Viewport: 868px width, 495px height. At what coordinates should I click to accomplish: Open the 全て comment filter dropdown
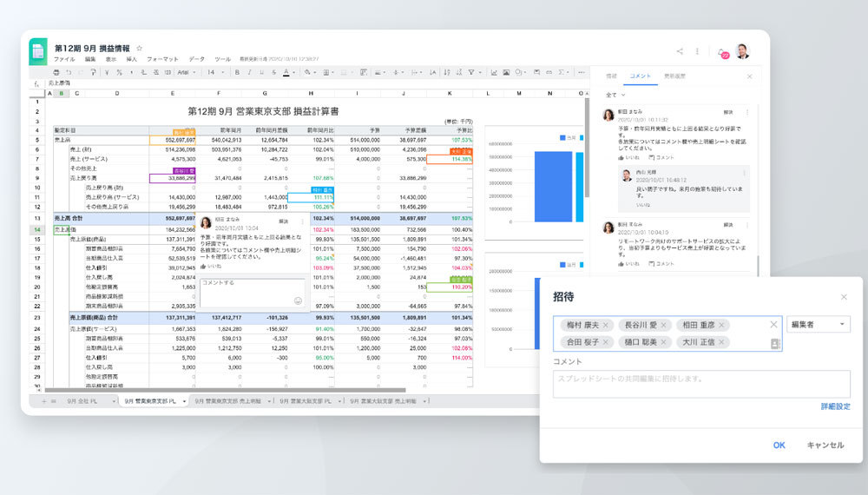coord(615,96)
